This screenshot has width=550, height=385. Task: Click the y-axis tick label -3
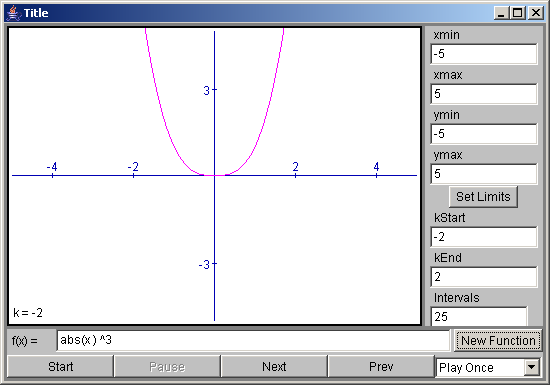point(204,265)
